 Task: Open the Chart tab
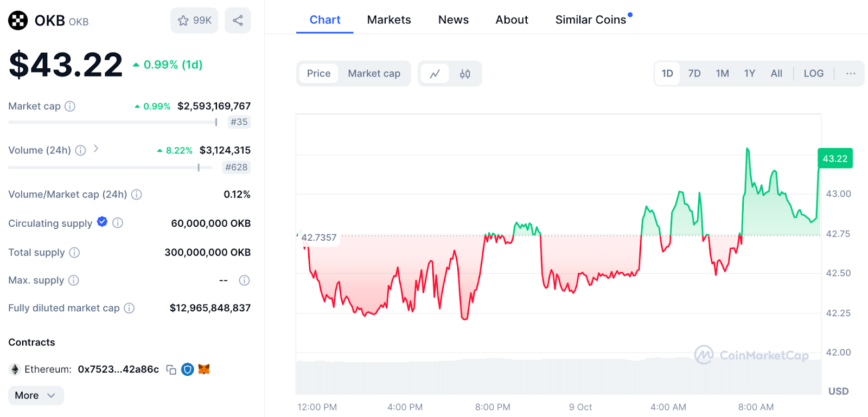pyautogui.click(x=325, y=20)
